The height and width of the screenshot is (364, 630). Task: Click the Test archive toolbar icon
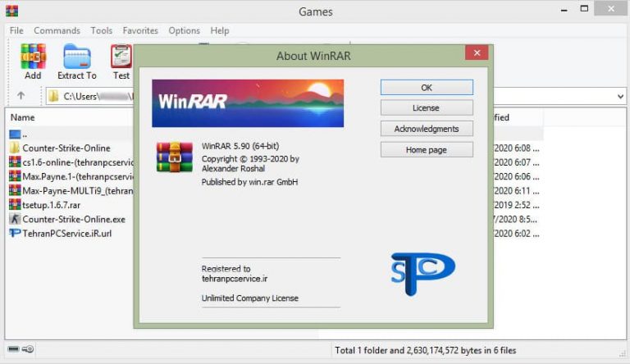[121, 57]
